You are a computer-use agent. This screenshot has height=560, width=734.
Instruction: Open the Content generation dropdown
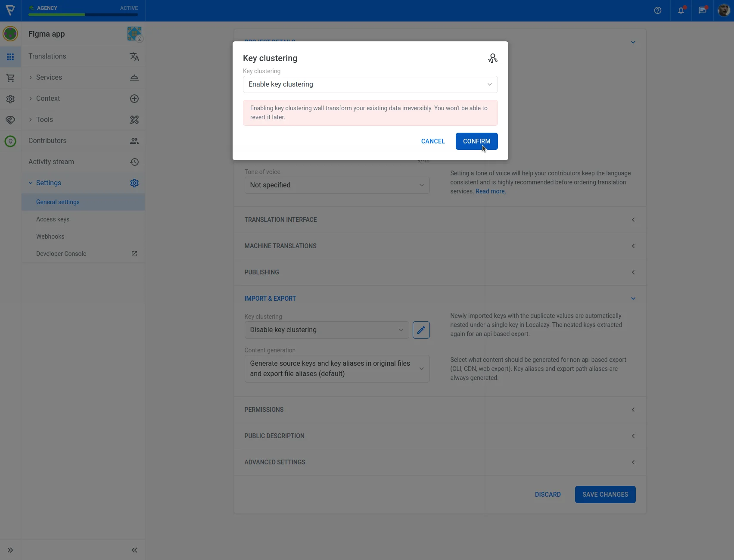click(x=337, y=369)
